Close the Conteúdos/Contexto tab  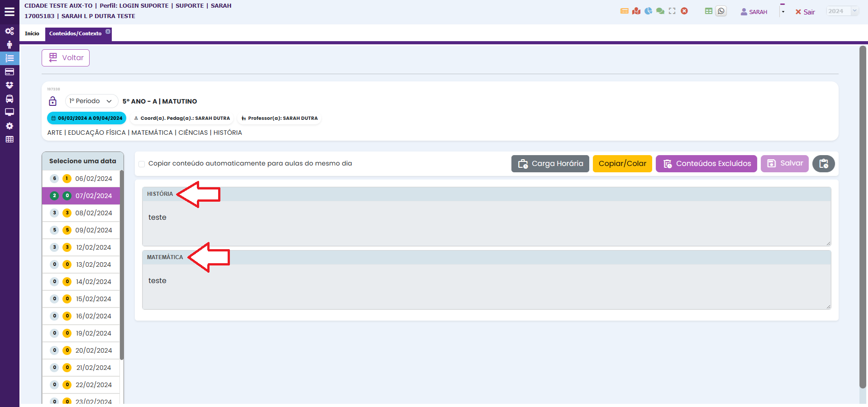coord(108,31)
